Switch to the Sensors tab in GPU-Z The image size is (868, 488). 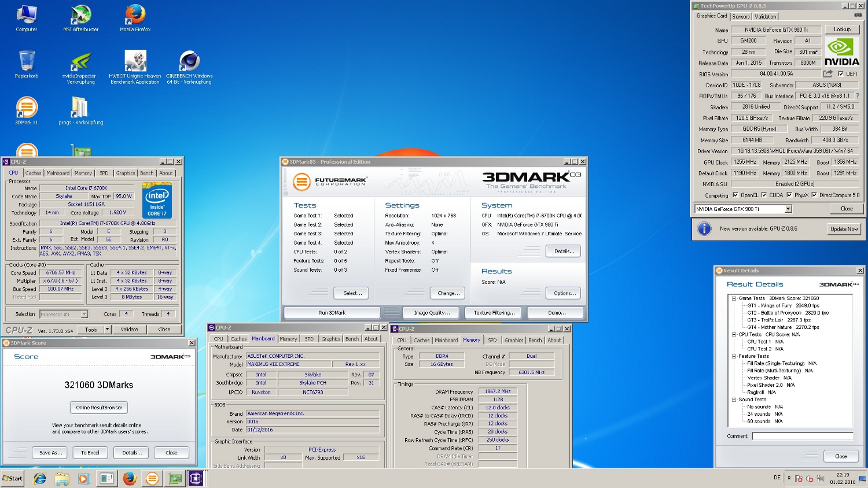tap(741, 17)
